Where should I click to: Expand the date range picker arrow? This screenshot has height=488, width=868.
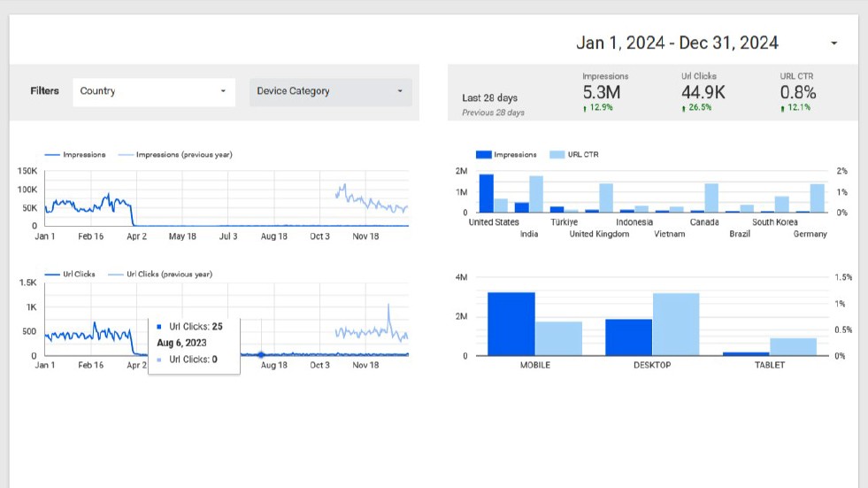(x=833, y=43)
